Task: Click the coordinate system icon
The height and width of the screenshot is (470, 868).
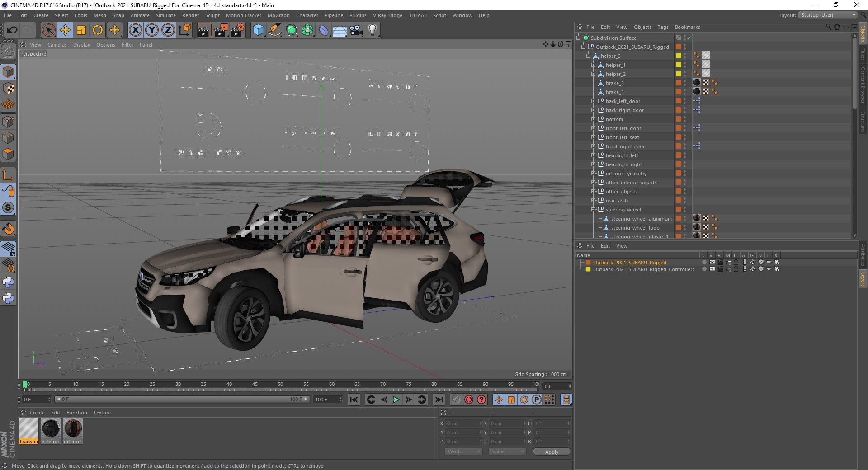Action: [x=184, y=30]
